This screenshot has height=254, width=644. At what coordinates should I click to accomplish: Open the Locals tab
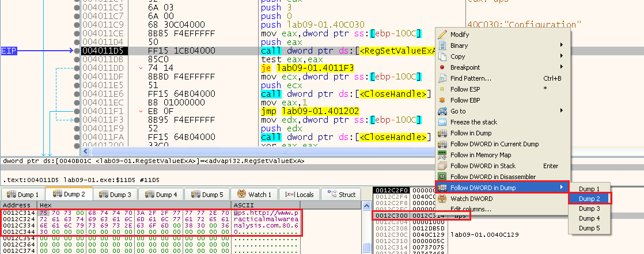click(x=298, y=195)
